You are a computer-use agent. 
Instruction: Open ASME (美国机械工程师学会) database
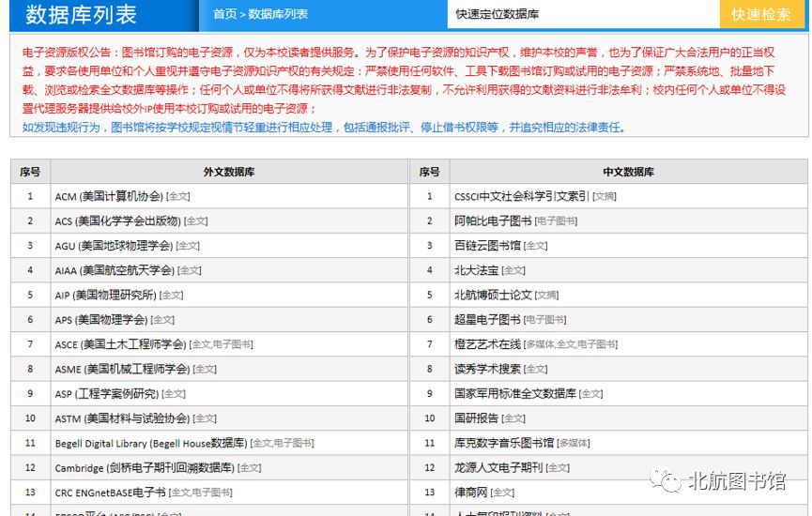click(x=120, y=369)
